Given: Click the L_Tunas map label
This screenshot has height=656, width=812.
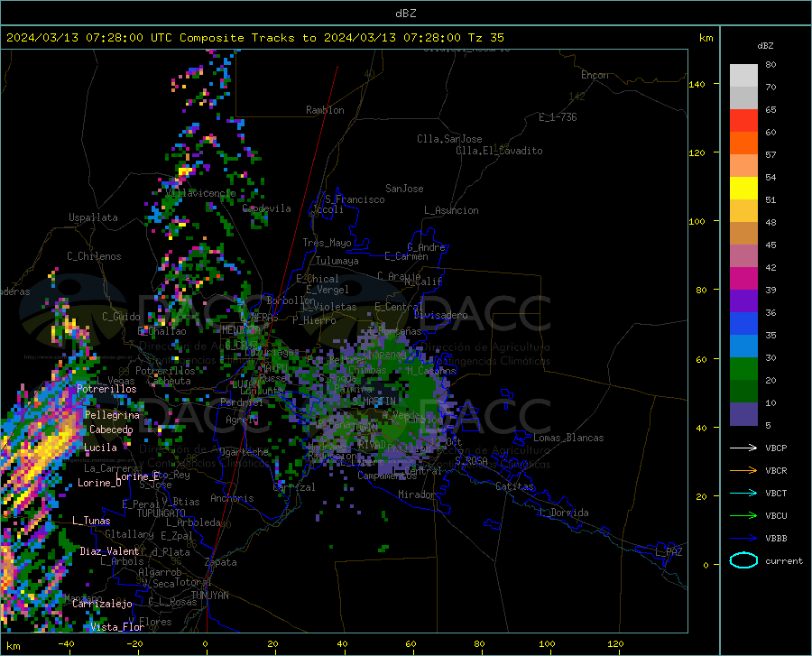Looking at the screenshot, I should point(91,521).
